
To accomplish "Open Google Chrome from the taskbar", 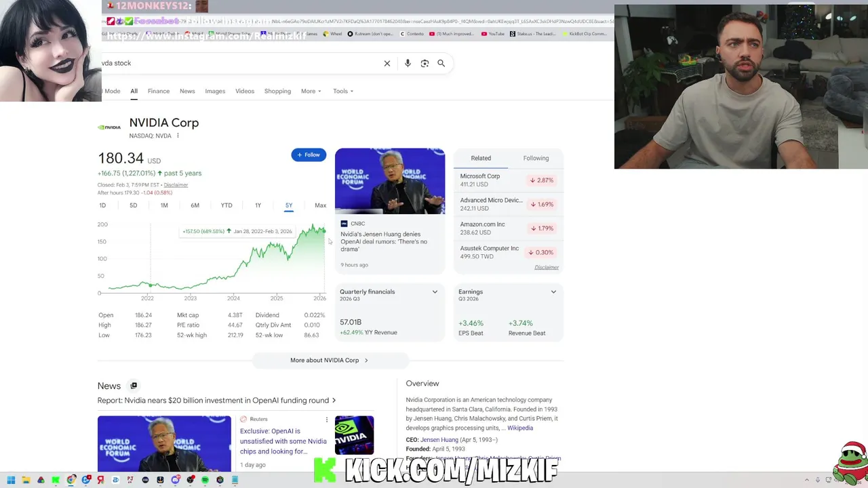I will pos(71,480).
